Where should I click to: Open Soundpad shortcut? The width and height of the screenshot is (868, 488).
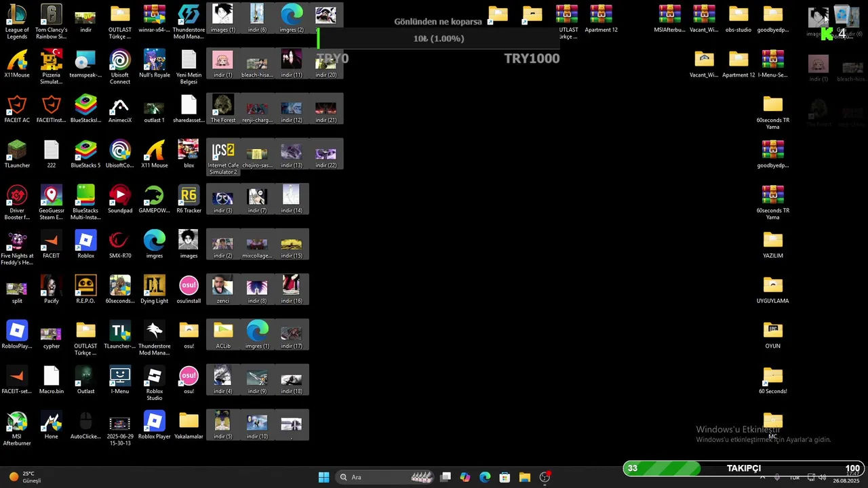(120, 199)
